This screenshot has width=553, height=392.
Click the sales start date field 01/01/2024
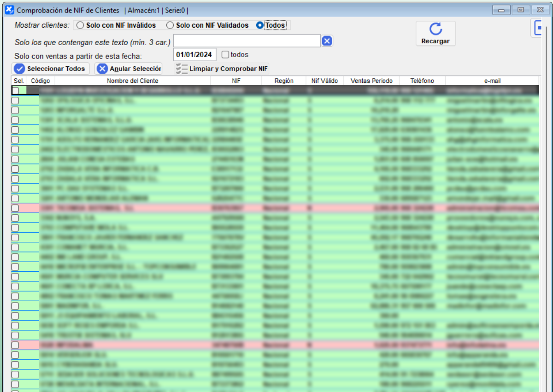194,54
